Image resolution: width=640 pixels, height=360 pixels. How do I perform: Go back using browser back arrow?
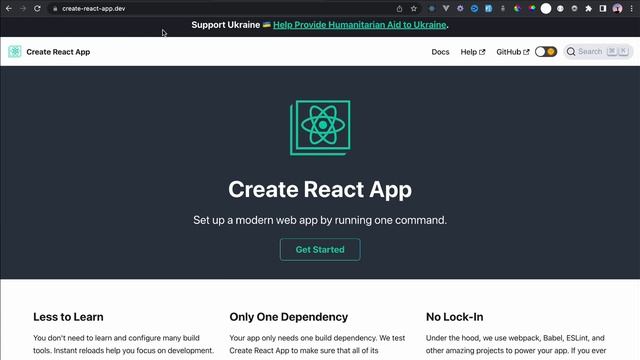click(x=9, y=9)
